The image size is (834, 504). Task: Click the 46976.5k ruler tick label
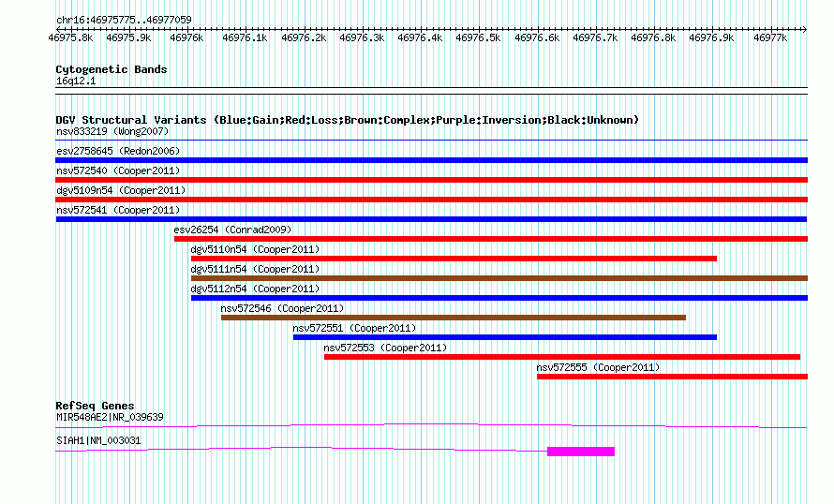478,37
